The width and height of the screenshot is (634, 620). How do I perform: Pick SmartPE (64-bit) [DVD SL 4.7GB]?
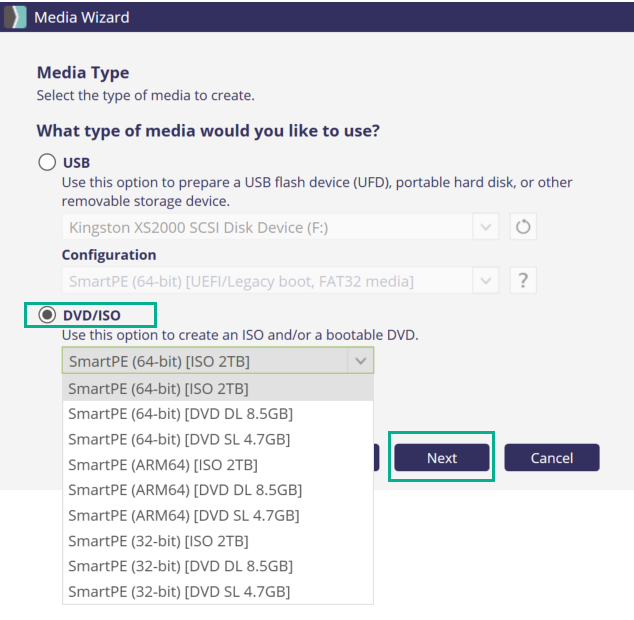click(179, 439)
